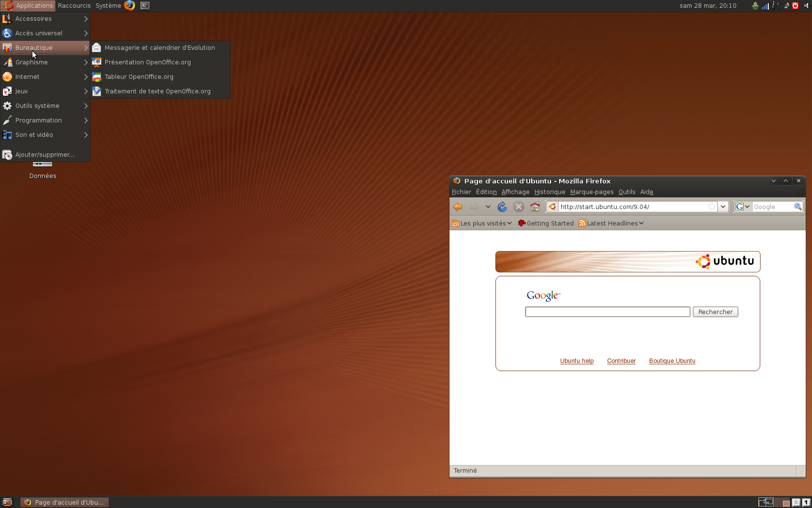
Task: Click Firefox home button
Action: pos(535,207)
